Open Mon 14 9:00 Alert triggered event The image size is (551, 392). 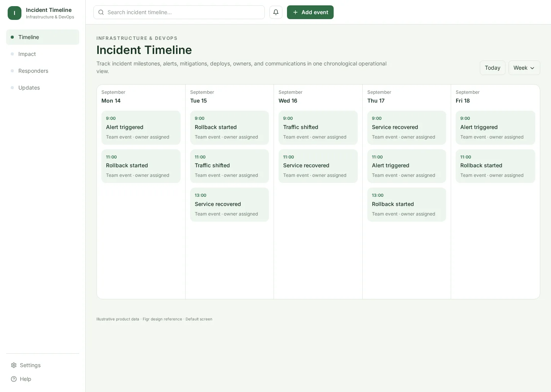point(141,127)
